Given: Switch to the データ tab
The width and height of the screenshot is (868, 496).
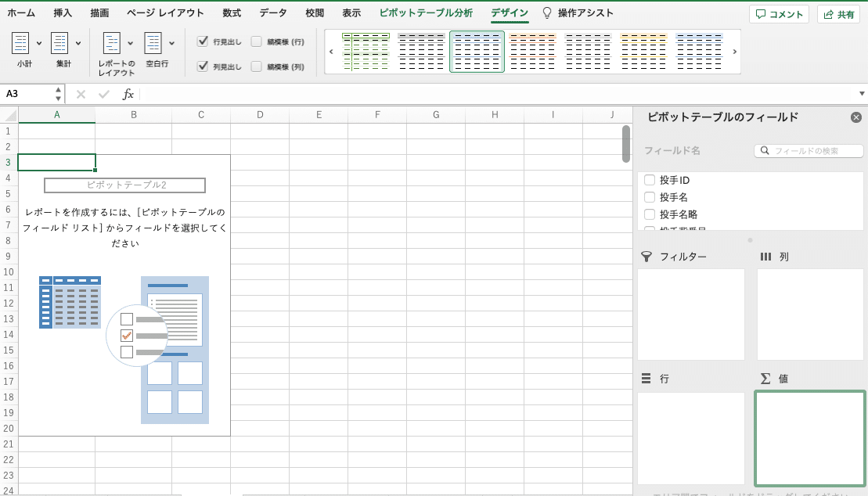Looking at the screenshot, I should click(273, 13).
